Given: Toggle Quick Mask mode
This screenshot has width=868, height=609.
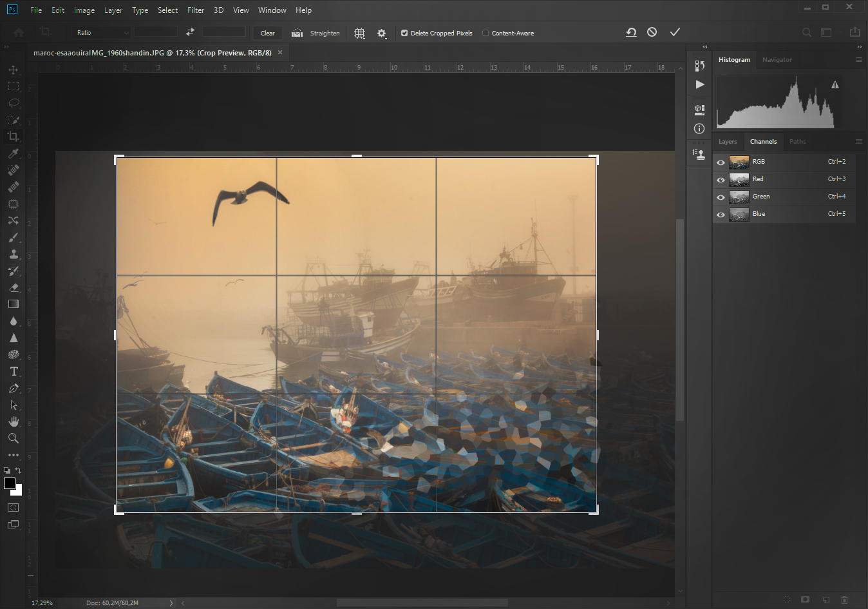Looking at the screenshot, I should (14, 508).
